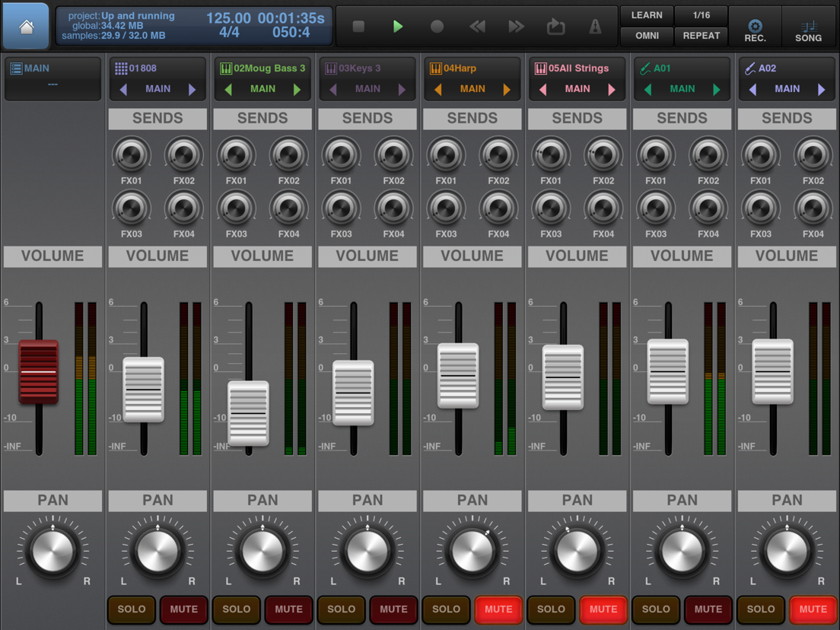Image resolution: width=840 pixels, height=630 pixels.
Task: Click the FX02 send knob on 05All Strings
Action: tap(603, 155)
